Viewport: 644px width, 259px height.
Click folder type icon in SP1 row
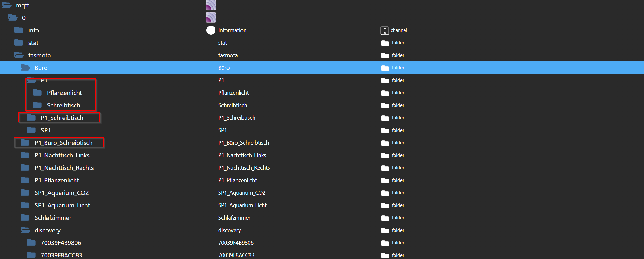click(385, 130)
